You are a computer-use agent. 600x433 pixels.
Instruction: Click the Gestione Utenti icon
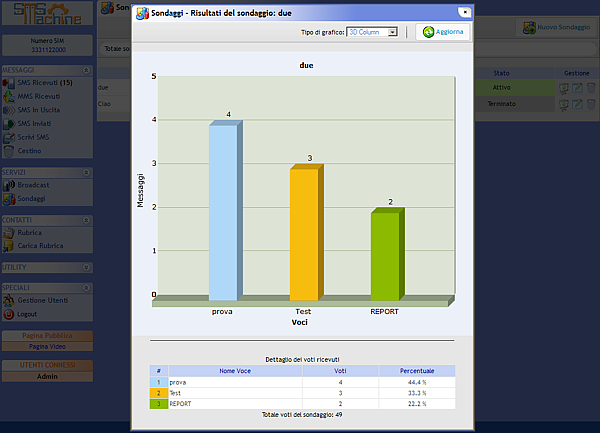coord(8,301)
